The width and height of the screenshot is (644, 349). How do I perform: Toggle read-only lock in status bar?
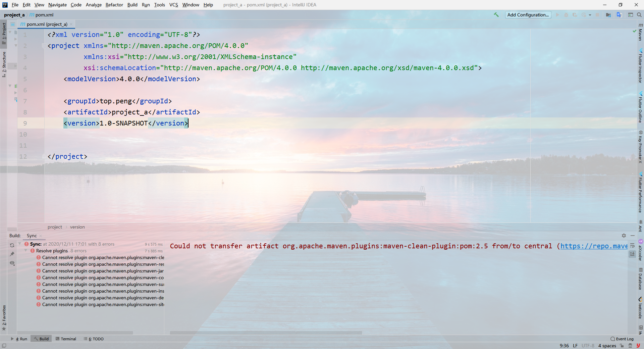coord(622,346)
